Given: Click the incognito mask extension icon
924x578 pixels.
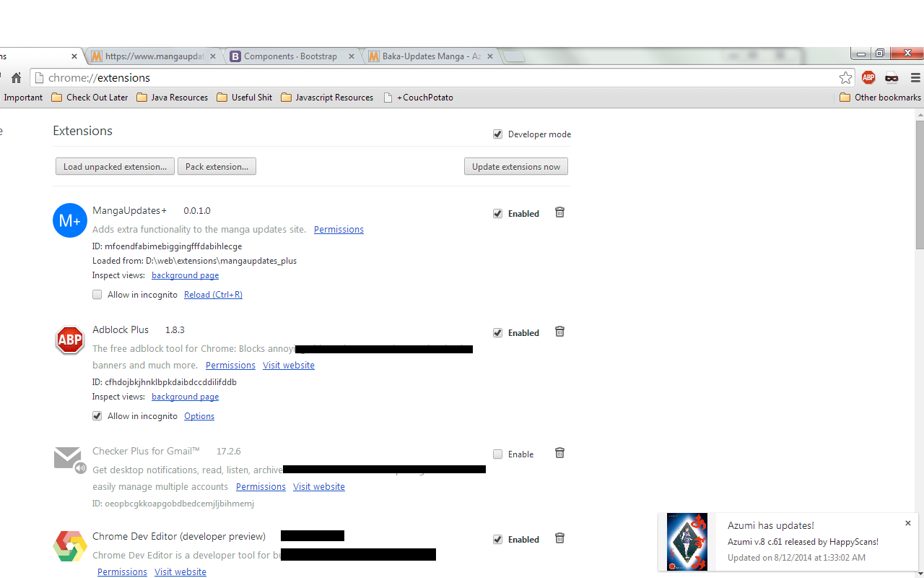Looking at the screenshot, I should coord(892,78).
